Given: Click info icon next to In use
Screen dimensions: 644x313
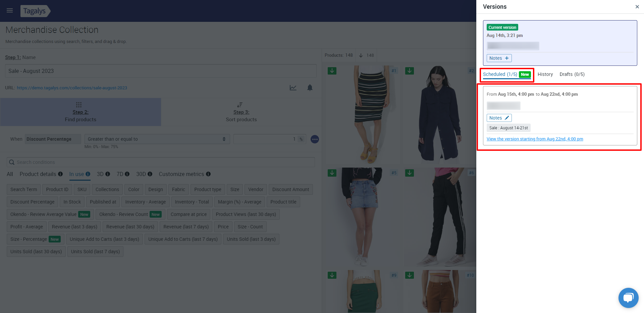Looking at the screenshot, I should (88, 174).
